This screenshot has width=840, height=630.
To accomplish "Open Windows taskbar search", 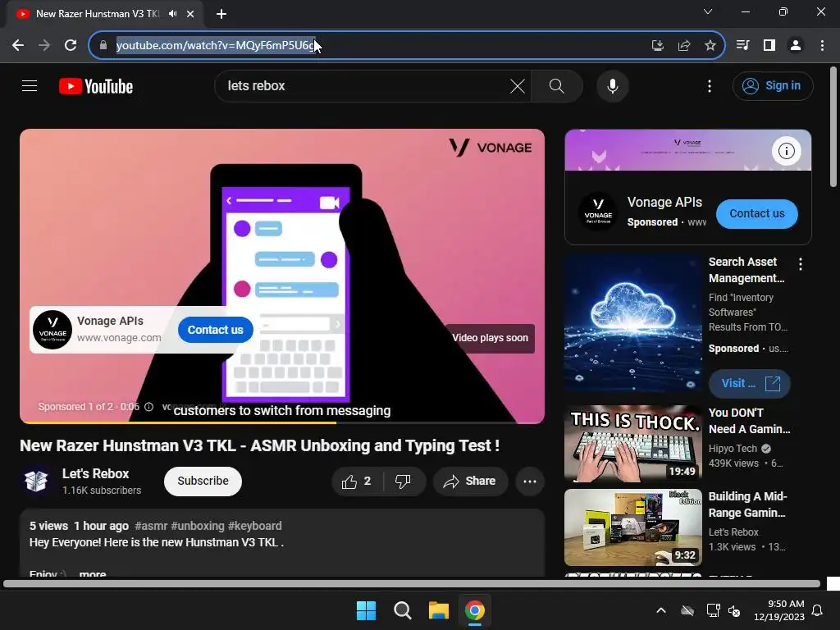I will pos(402,610).
